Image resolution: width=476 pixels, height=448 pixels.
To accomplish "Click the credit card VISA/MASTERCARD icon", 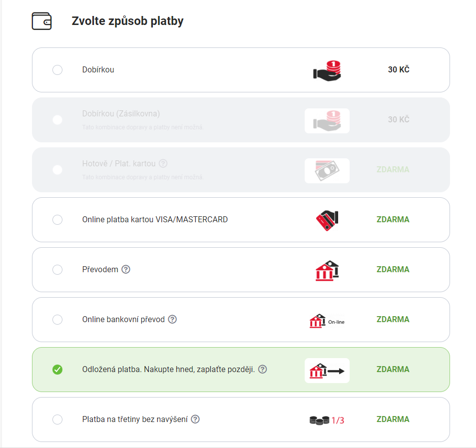I will (x=327, y=221).
